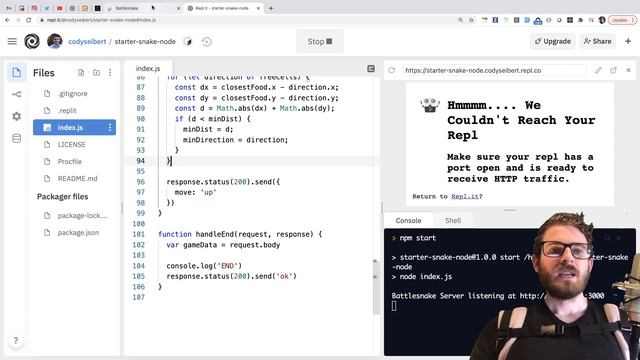Edit the preview URL pencil icon
This screenshot has height=360, width=640.
click(x=598, y=70)
